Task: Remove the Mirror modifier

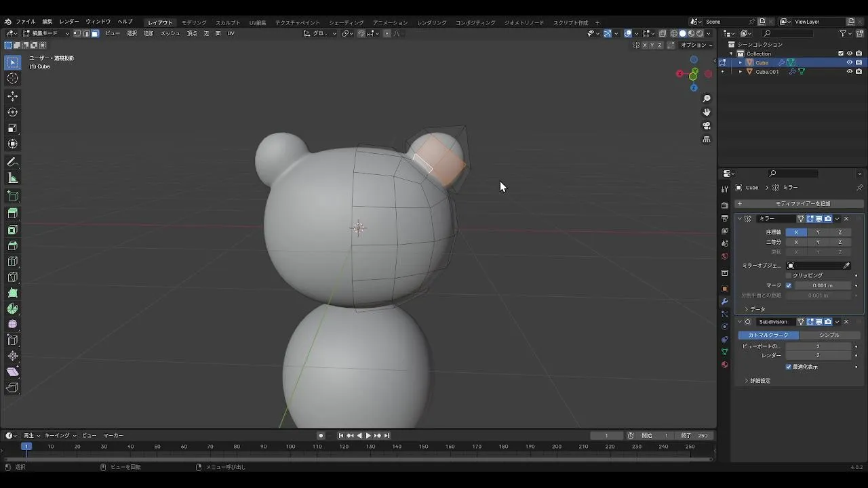Action: tap(846, 219)
